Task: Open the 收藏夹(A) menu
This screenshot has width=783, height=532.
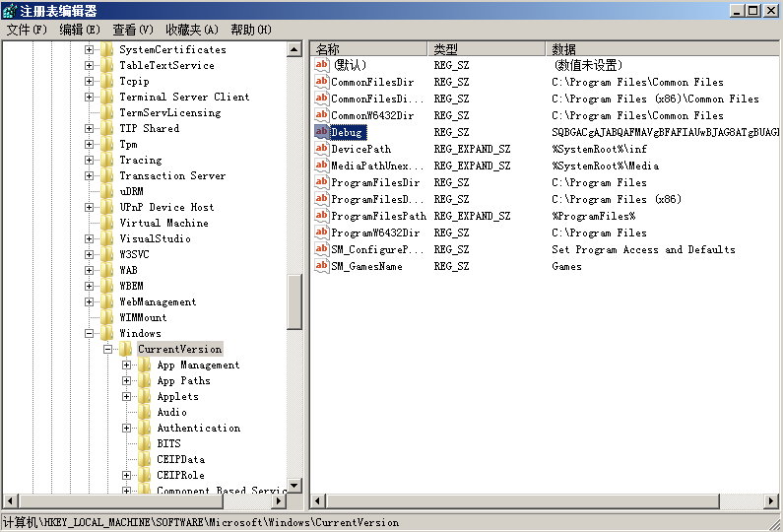Action: pos(191,30)
